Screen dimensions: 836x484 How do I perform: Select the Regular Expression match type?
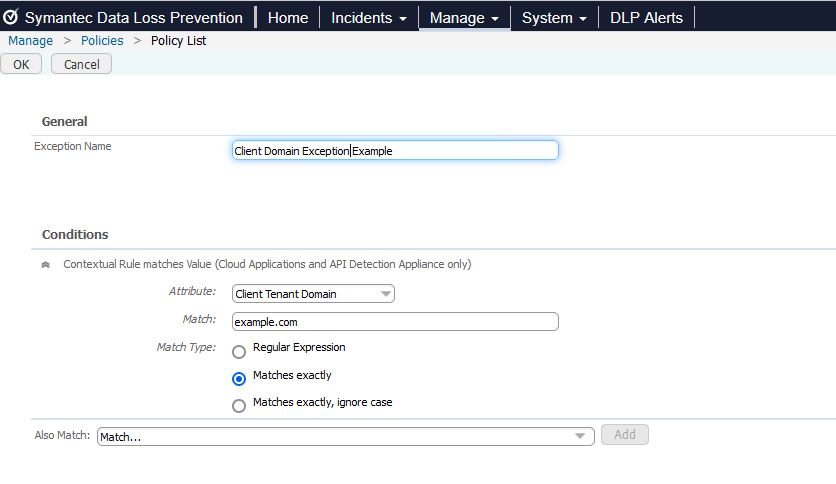239,352
